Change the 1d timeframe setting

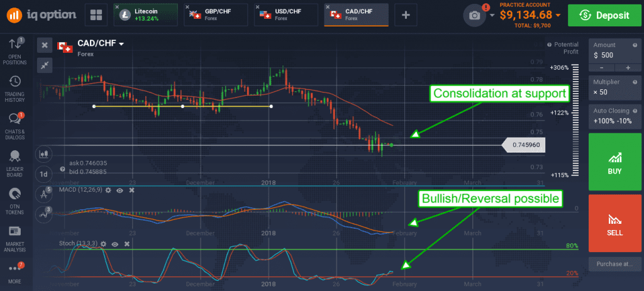point(43,174)
